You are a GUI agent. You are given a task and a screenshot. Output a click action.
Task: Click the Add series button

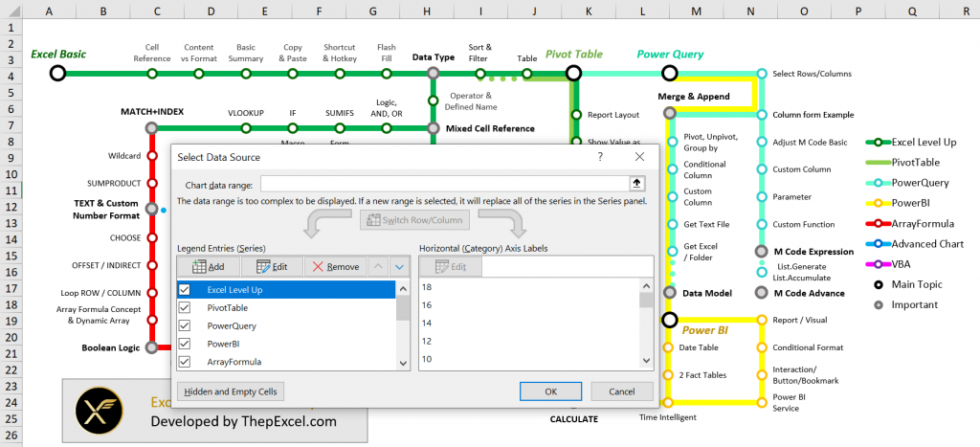tap(208, 267)
